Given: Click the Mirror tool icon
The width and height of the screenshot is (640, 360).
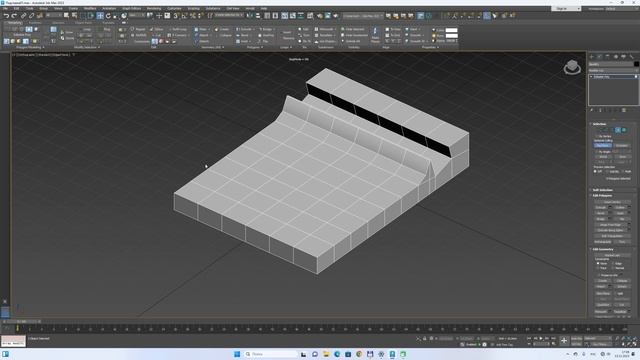Looking at the screenshot, I should point(249,16).
